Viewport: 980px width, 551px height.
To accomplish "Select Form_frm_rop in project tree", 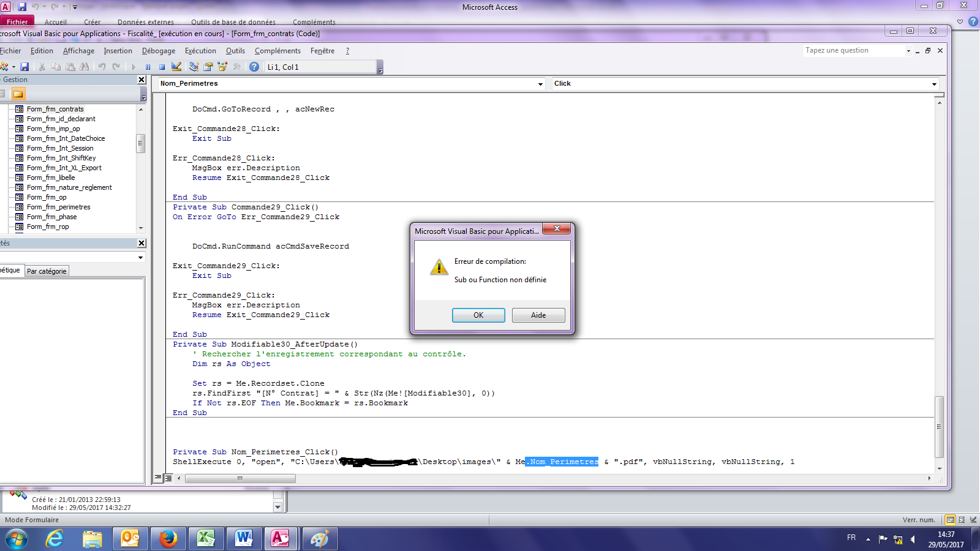I will 48,227.
